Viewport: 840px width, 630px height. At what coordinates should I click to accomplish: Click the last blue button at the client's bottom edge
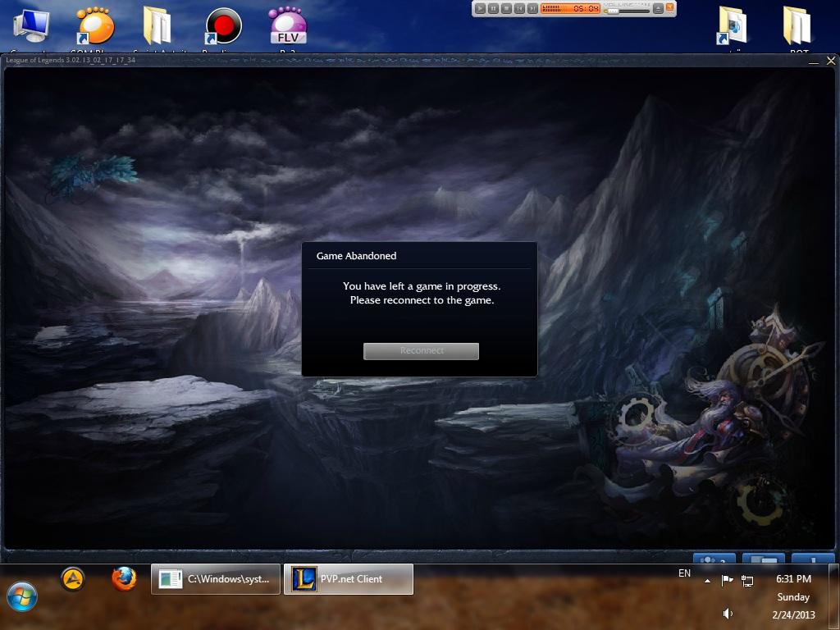(x=813, y=558)
